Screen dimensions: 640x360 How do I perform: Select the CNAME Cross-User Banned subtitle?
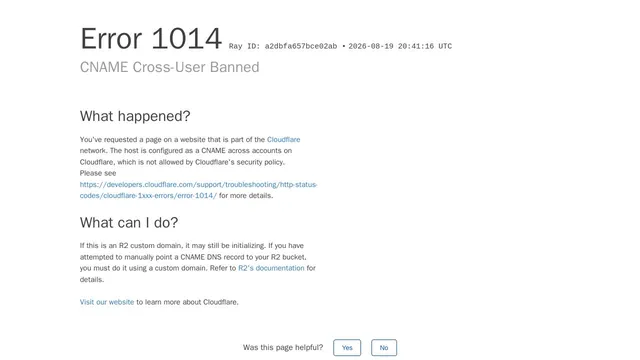(169, 67)
